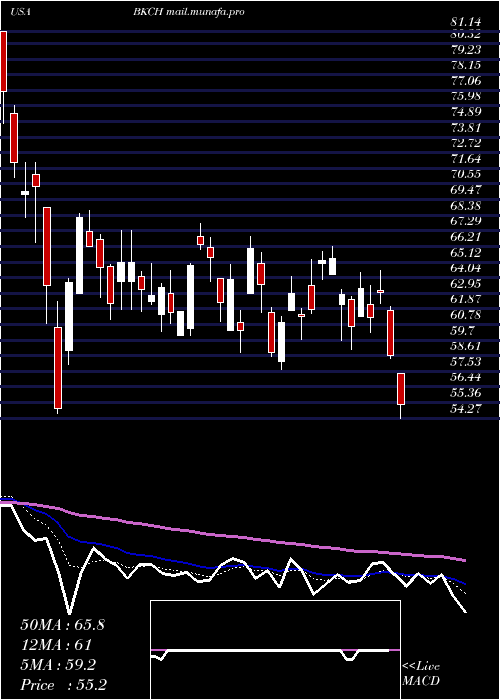Image resolution: width=500 pixels, height=700 pixels.
Task: Click the live MACD inset chart
Action: coord(275,650)
